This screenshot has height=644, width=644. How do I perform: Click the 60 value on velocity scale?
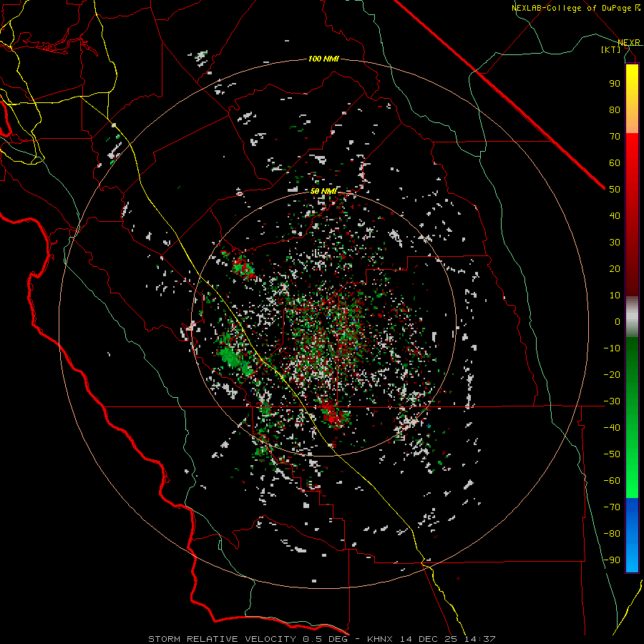[615, 162]
